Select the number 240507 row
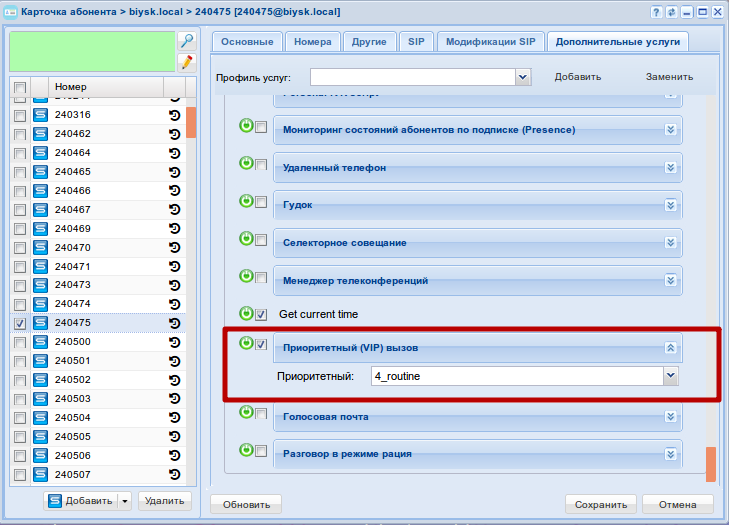 [x=98, y=475]
